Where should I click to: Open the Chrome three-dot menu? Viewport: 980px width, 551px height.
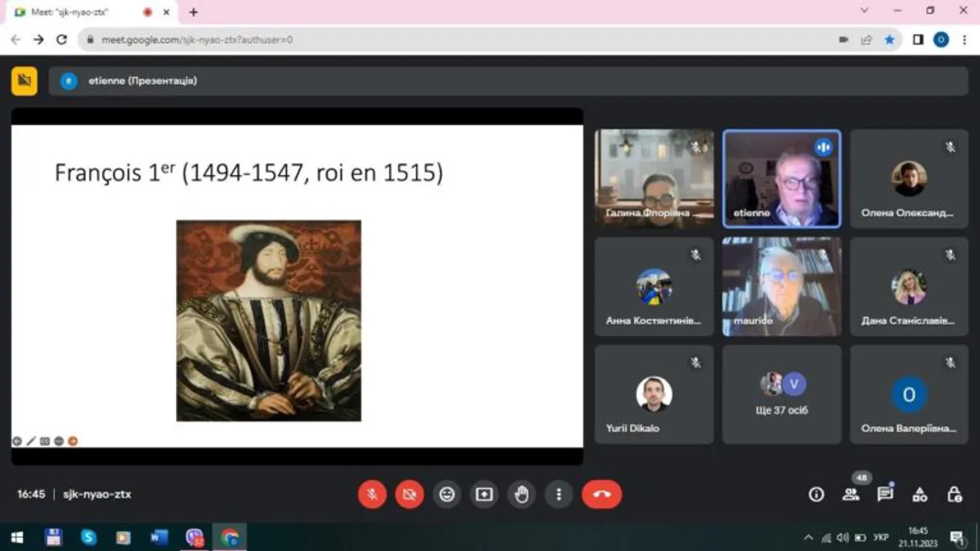tap(965, 40)
